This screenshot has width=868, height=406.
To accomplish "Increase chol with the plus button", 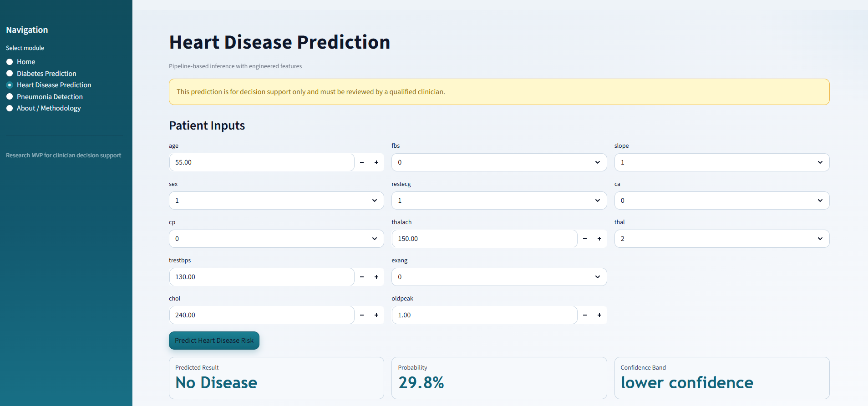I will pyautogui.click(x=376, y=315).
